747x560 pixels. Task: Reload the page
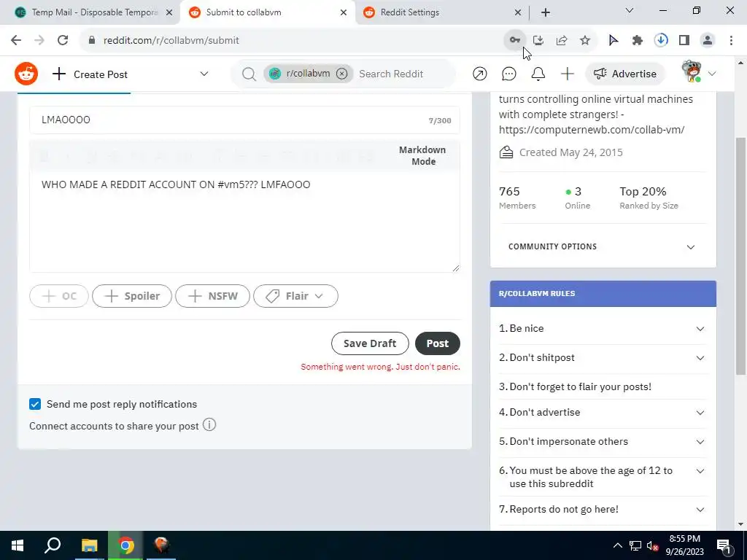point(63,40)
